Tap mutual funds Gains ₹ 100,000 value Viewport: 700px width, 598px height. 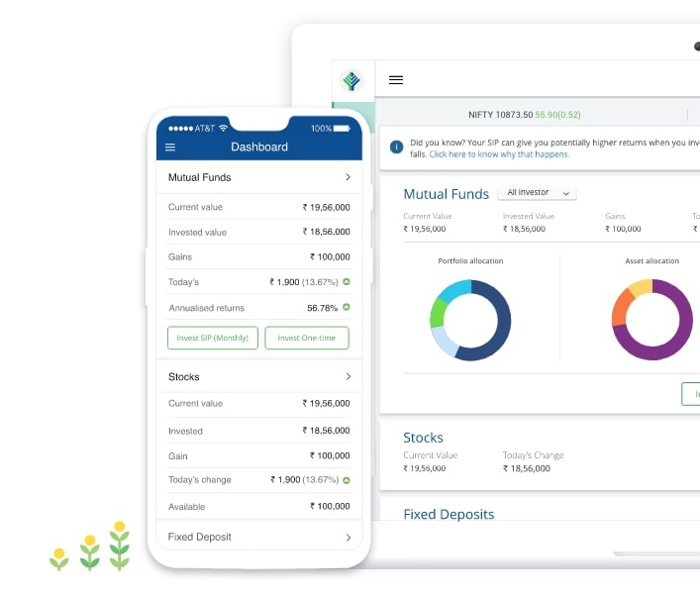(330, 257)
